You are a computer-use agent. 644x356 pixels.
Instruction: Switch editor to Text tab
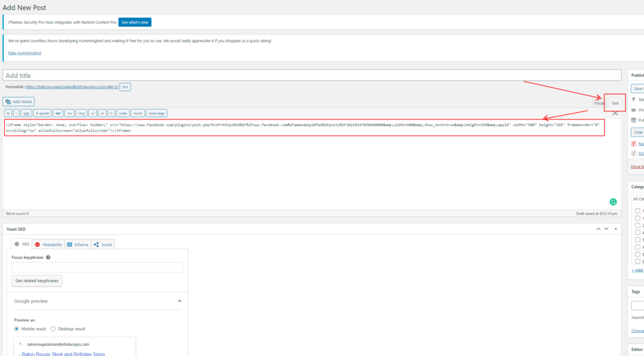pos(615,103)
